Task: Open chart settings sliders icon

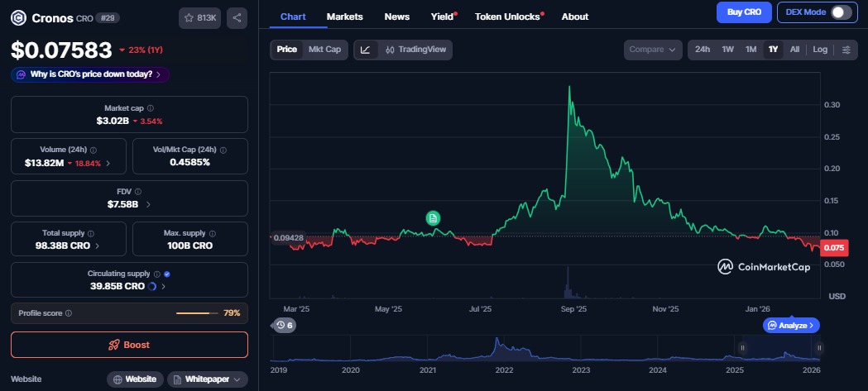Action: coord(846,50)
